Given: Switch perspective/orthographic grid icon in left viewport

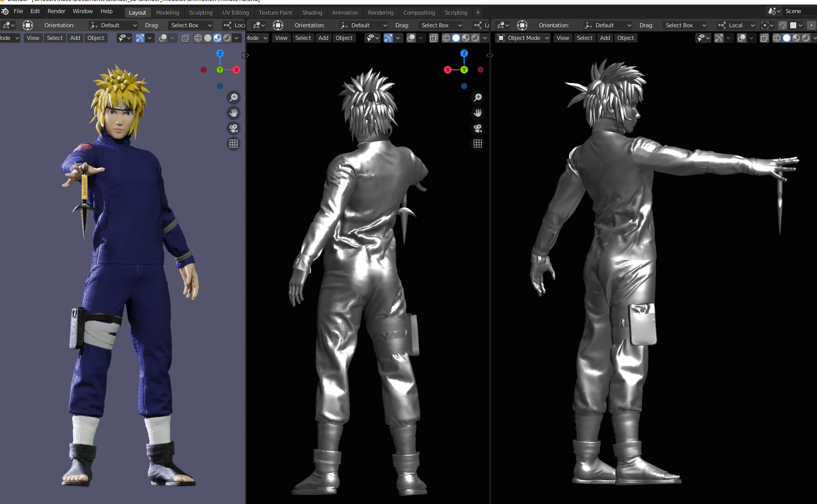Looking at the screenshot, I should 234,144.
